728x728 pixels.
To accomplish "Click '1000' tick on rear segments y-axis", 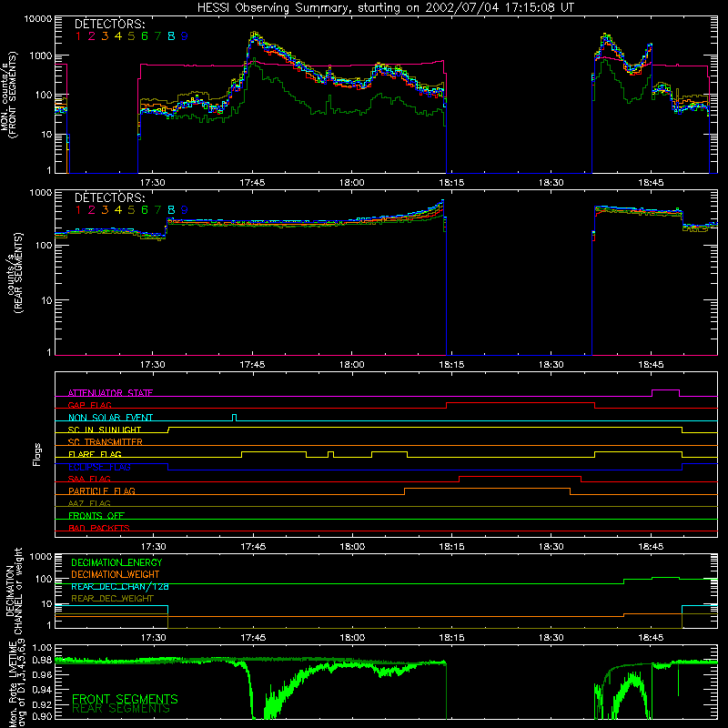I will [41, 192].
